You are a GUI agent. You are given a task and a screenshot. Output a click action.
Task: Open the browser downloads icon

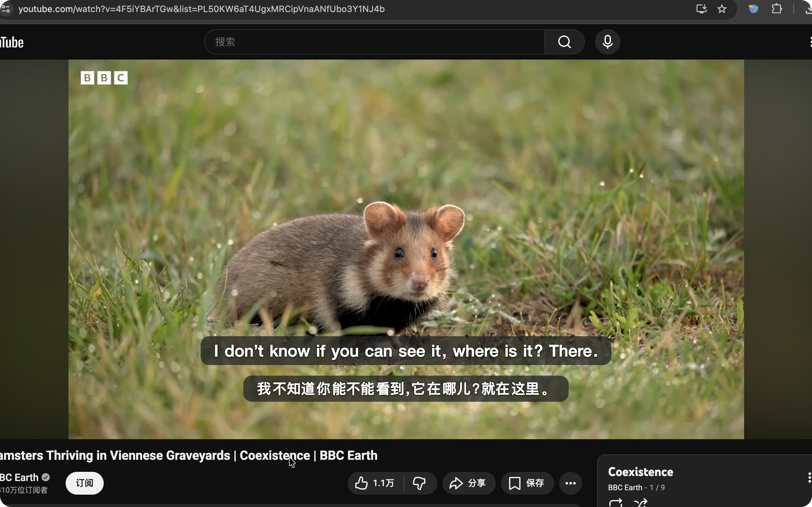pyautogui.click(x=809, y=9)
